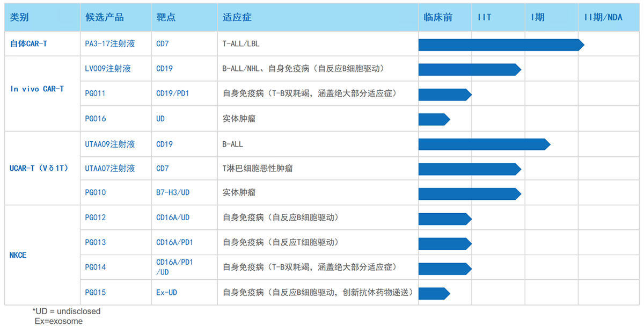Open the UTAA09注射液 product entry
This screenshot has height=326, width=644.
[x=109, y=144]
